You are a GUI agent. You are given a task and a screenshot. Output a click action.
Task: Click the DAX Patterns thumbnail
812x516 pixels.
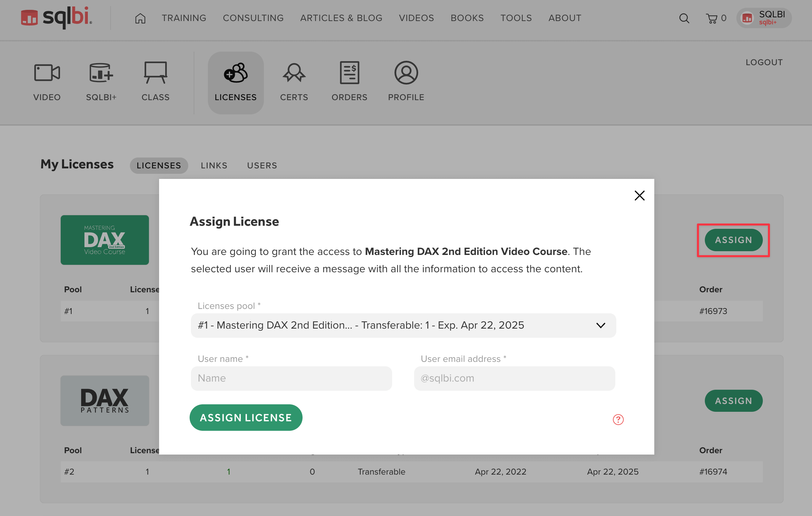tap(104, 401)
